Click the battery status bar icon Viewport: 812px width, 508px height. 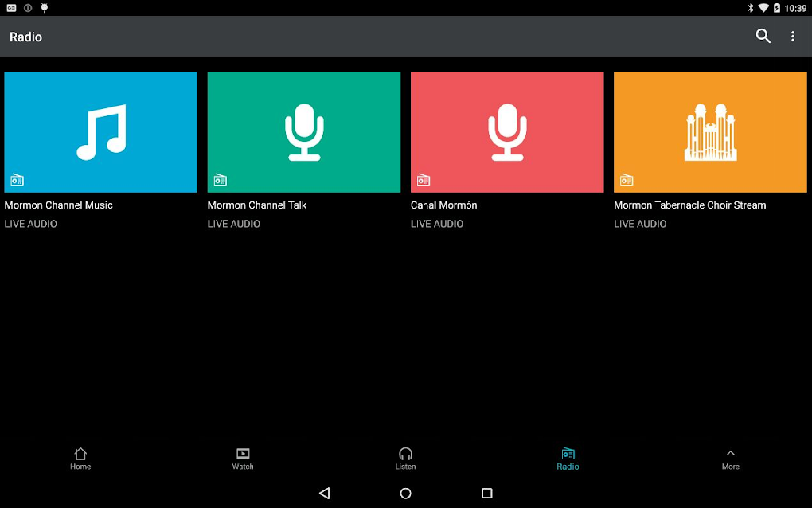(x=776, y=8)
